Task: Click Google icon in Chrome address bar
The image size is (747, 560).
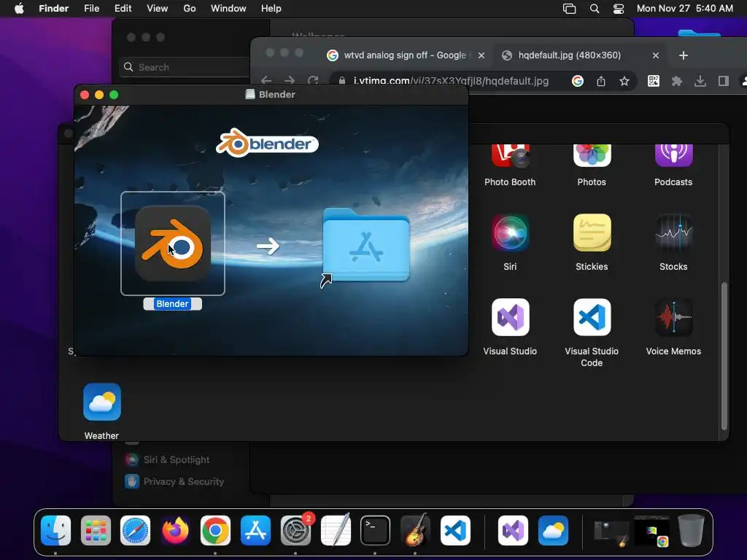Action: [578, 82]
